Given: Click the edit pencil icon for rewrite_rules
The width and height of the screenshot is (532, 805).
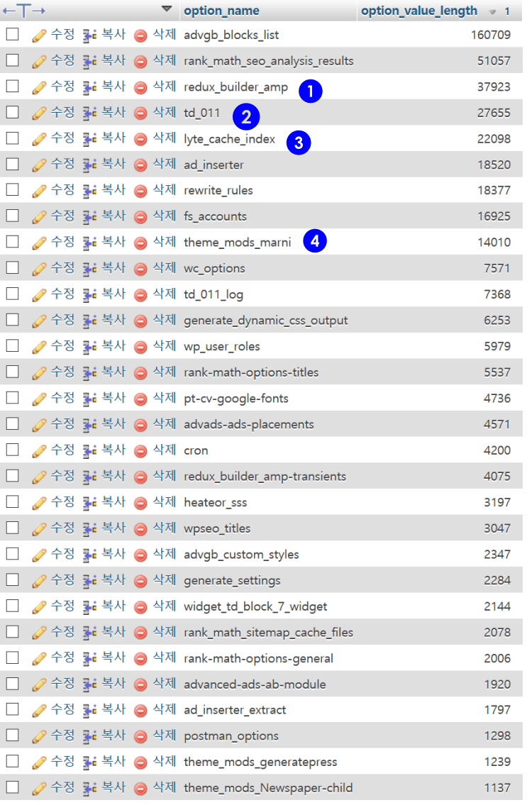Looking at the screenshot, I should [40, 191].
